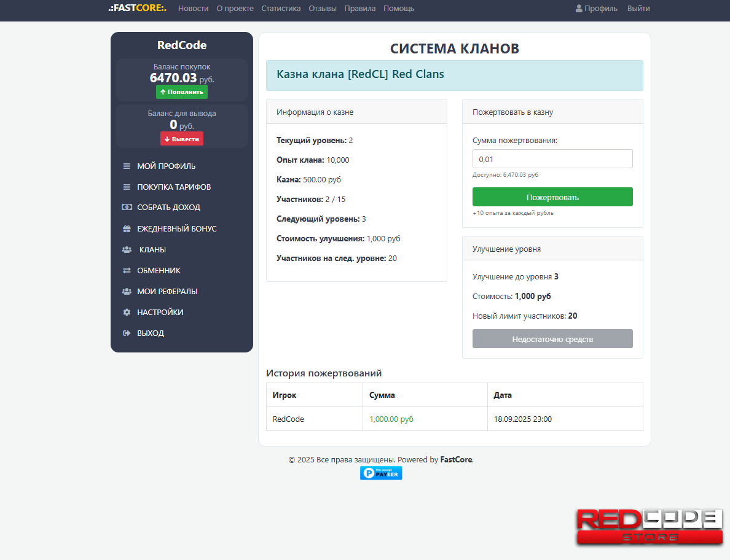Click the users icon beside МОИ РЕФЕРАЛЫ
The width and height of the screenshot is (730, 560).
127,292
